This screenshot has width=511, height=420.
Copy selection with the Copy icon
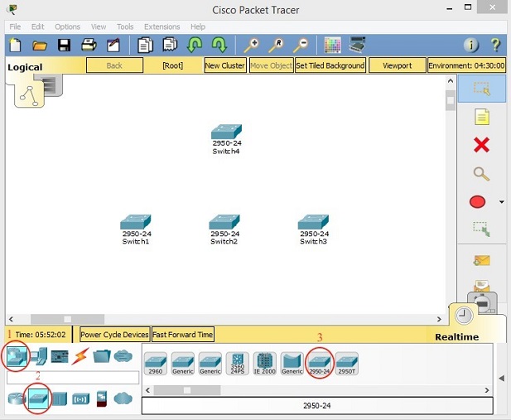click(145, 45)
